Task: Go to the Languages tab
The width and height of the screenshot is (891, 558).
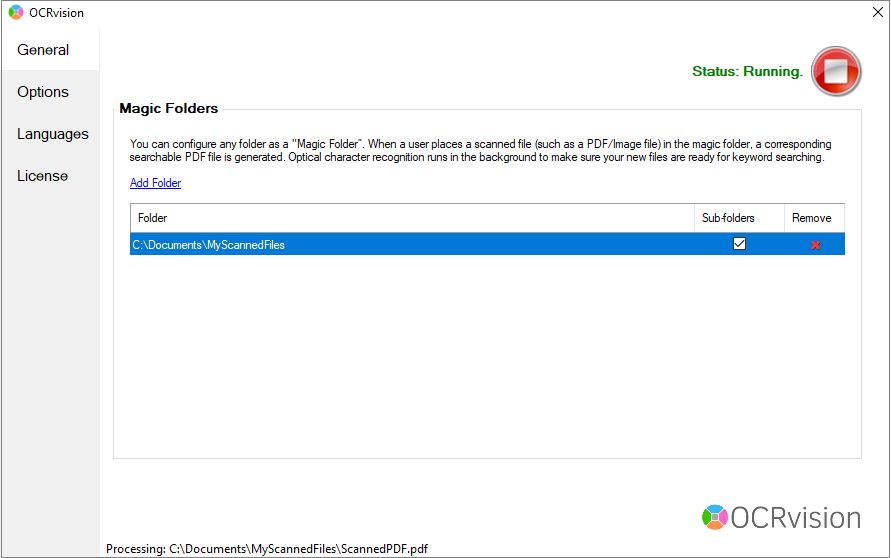Action: coord(52,134)
